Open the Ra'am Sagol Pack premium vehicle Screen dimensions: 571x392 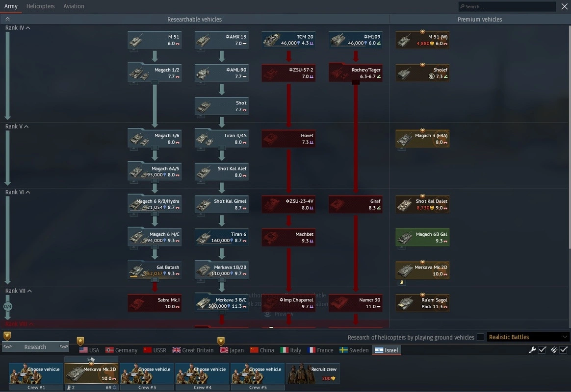point(422,303)
